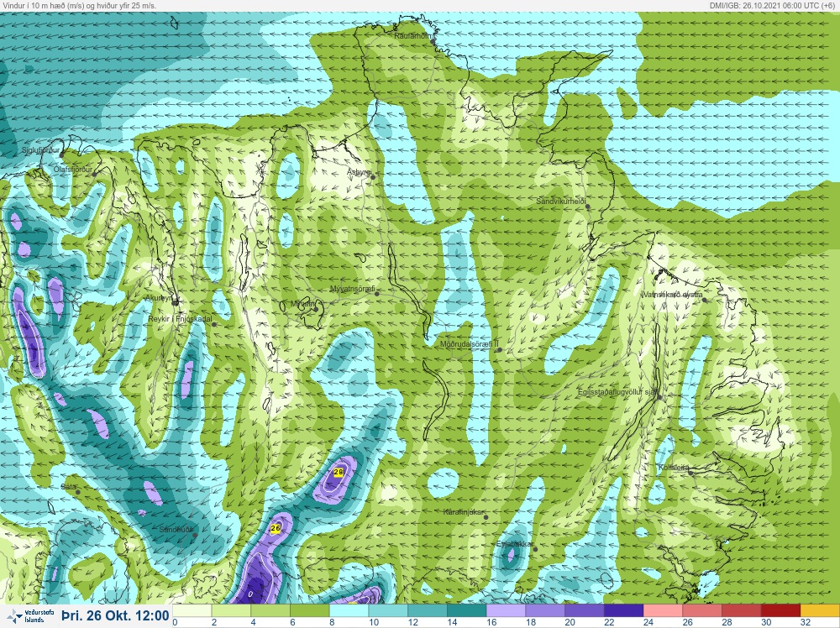The image size is (840, 628).
Task: Click the Sandvíkurheiði station label
Action: tap(561, 201)
